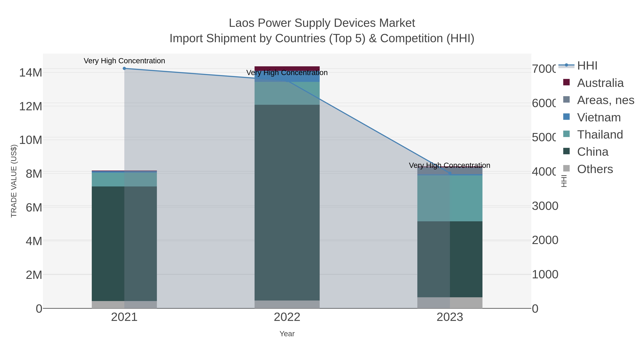The image size is (644, 362).
Task: Select the Others bar segment for 2021
Action: click(x=124, y=305)
